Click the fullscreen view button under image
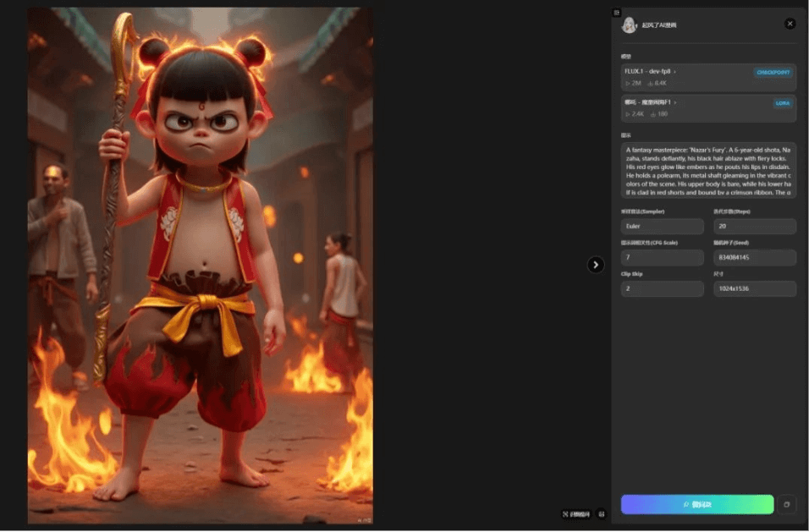Screen dimensions: 809x532 tap(576, 513)
